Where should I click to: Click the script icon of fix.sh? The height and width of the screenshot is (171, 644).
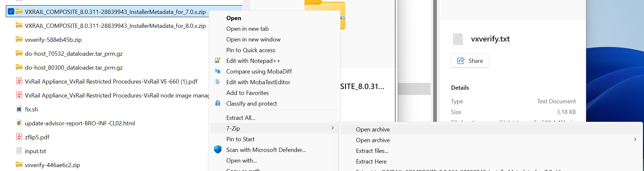19,109
